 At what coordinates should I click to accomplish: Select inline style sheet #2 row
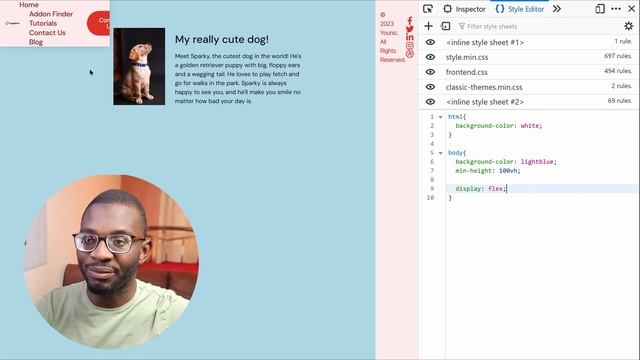[528, 102]
